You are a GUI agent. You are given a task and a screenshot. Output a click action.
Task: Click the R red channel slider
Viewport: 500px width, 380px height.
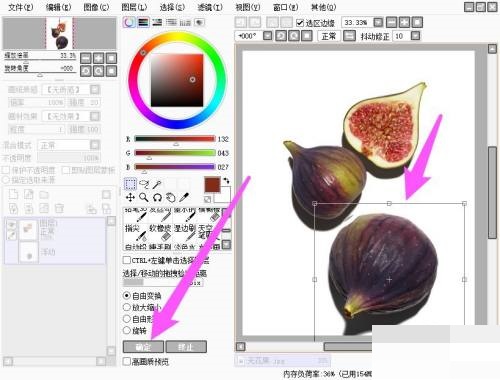tap(175, 139)
